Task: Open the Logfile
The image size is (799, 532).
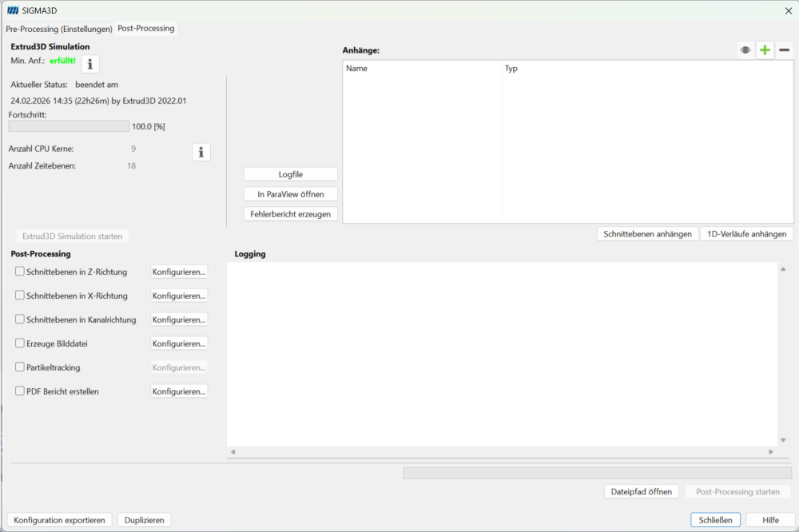Action: pos(291,174)
